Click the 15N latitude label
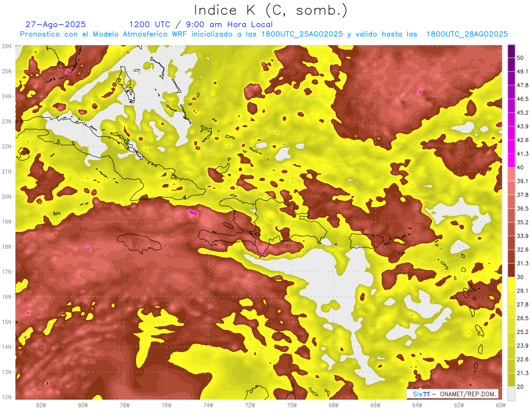Viewport: 532px width, 411px height. (x=6, y=321)
